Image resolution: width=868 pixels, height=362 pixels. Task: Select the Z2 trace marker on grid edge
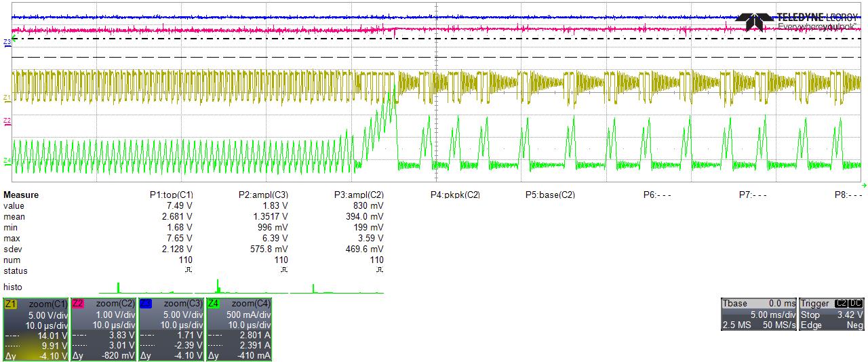coord(7,121)
